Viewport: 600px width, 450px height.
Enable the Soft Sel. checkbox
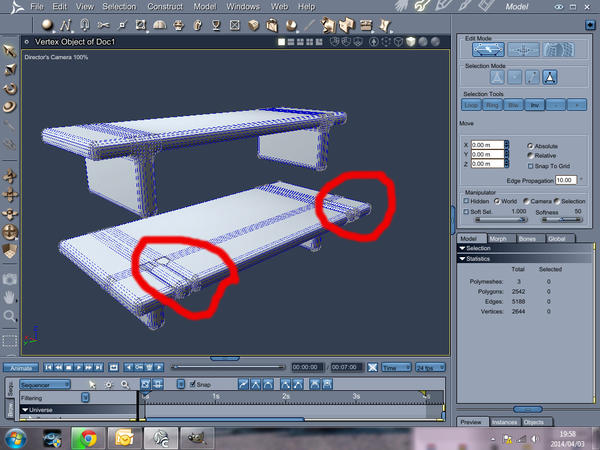(466, 212)
